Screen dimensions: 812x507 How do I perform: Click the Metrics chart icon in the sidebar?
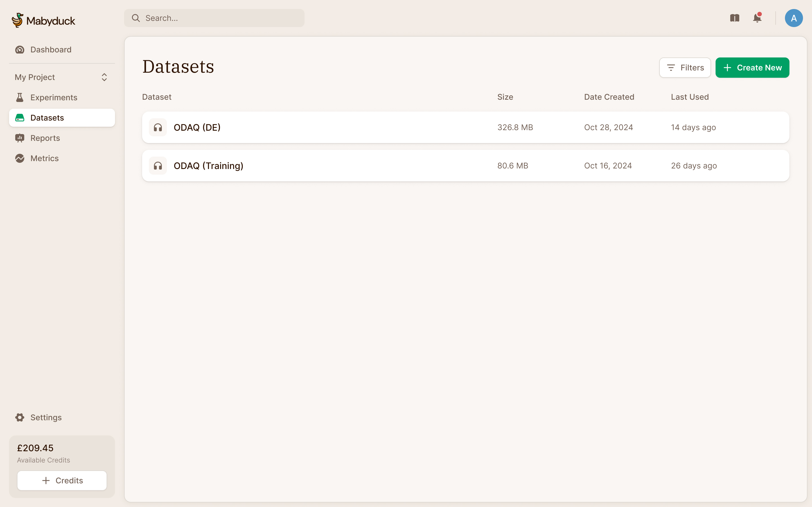click(x=20, y=158)
